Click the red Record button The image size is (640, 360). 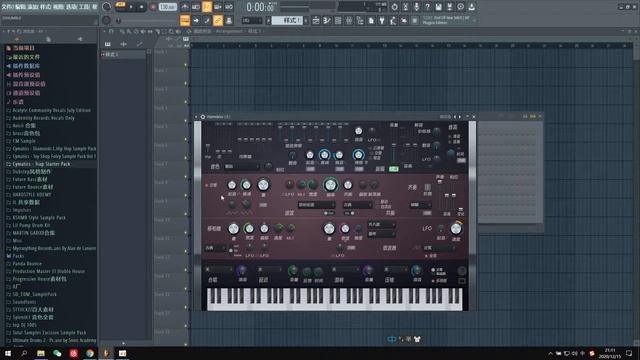pos(153,7)
